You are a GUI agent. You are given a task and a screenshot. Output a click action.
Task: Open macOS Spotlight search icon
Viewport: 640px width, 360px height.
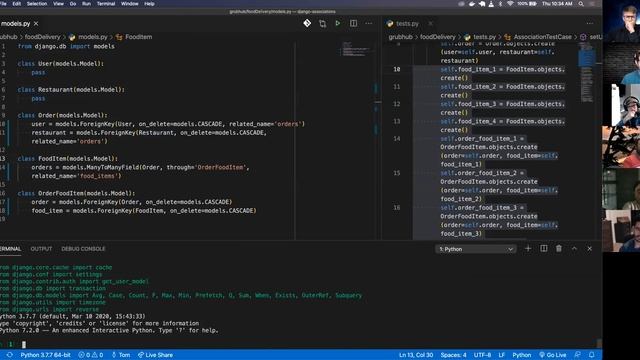(x=581, y=4)
